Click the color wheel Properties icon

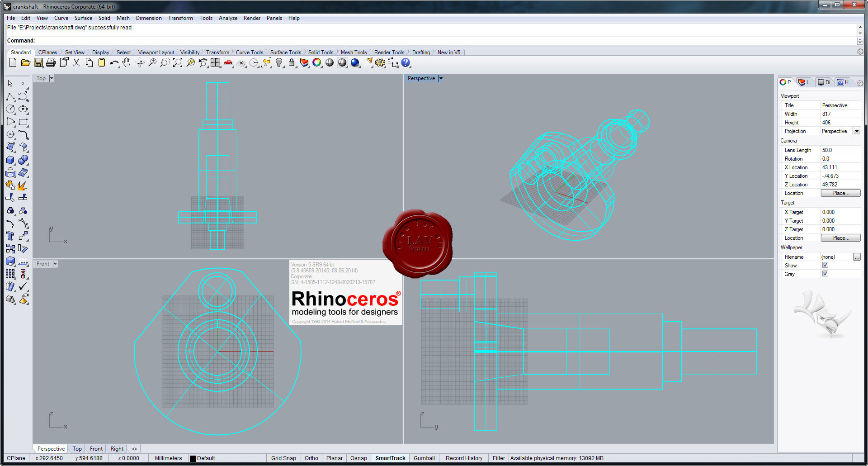(x=317, y=63)
